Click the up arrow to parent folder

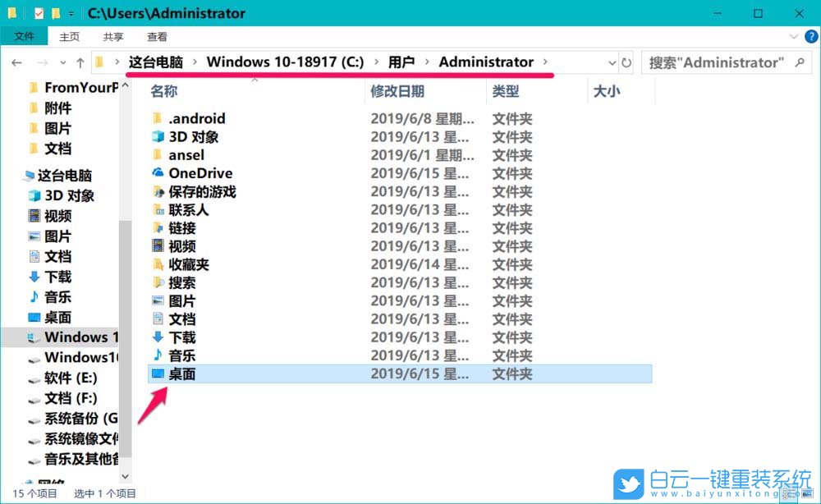pos(80,62)
